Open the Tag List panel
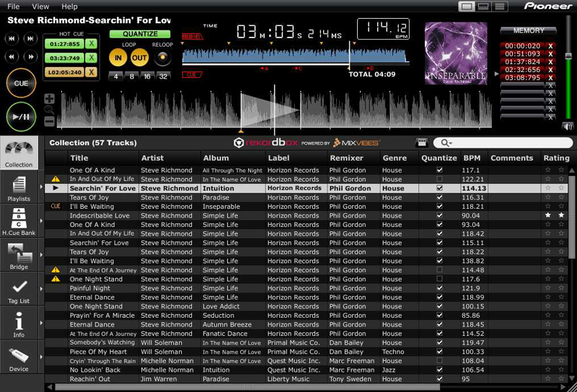577x392 pixels. point(19,290)
